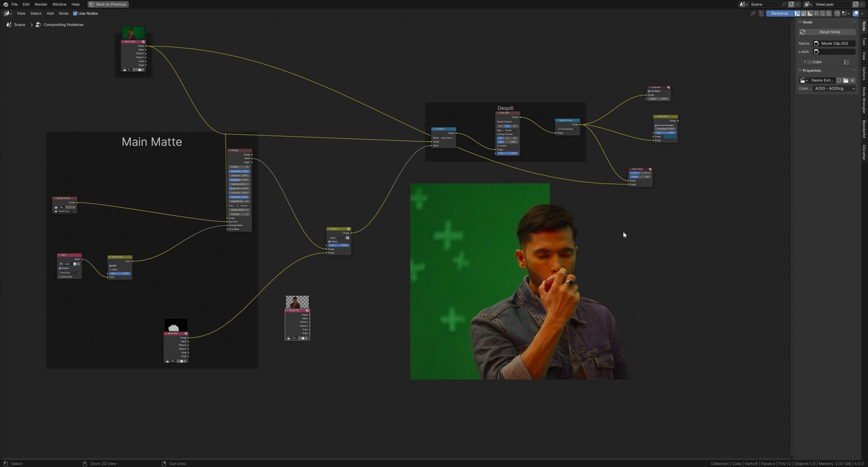Open the node color presets list icon
The height and width of the screenshot is (467, 868).
click(x=846, y=62)
